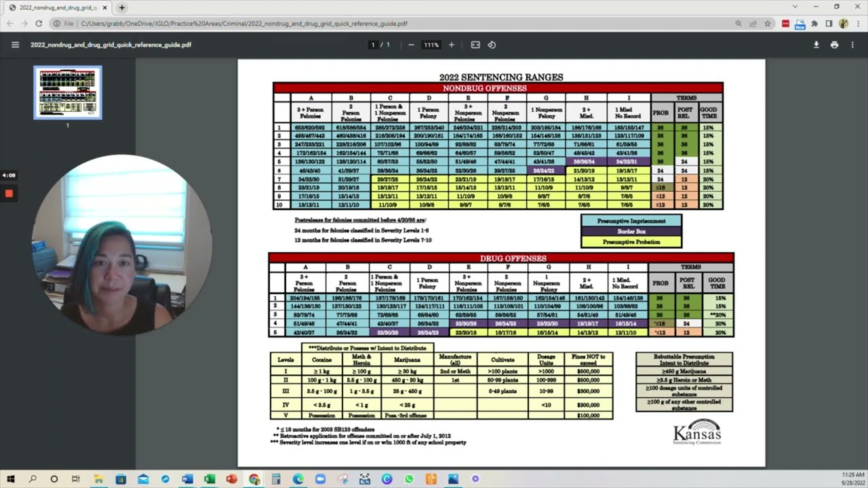868x488 pixels.
Task: Open Task View on taskbar
Action: (76, 479)
